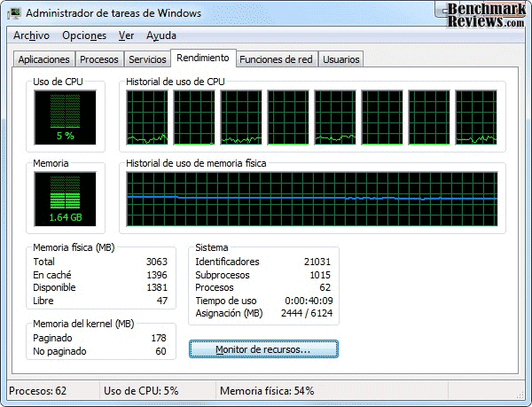Click the fifth CPU core history graph
This screenshot has height=407, width=532.
(335, 117)
